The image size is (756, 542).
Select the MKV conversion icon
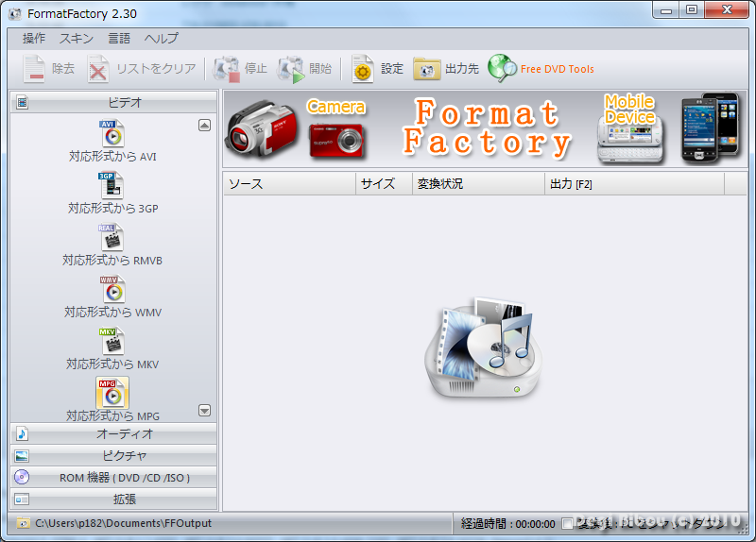click(x=112, y=341)
